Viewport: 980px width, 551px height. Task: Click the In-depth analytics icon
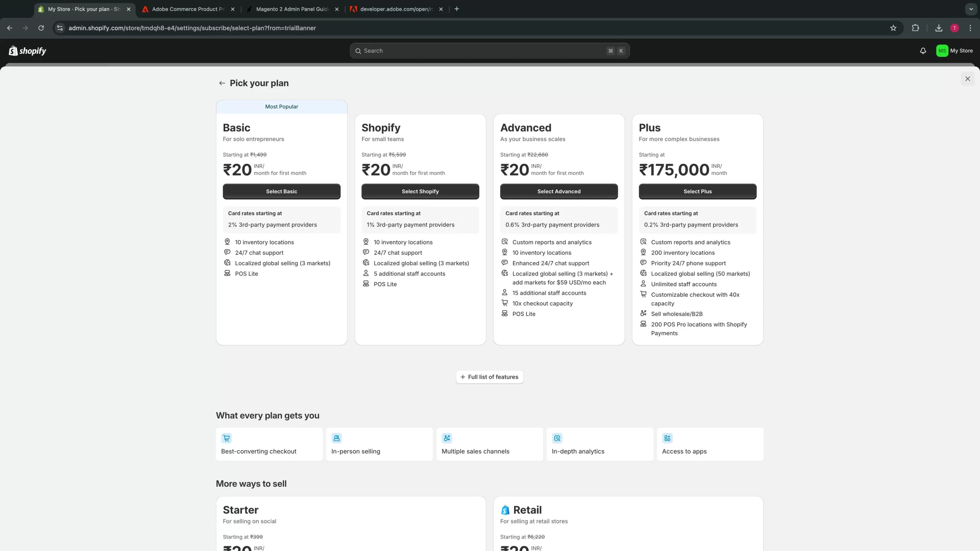557,438
